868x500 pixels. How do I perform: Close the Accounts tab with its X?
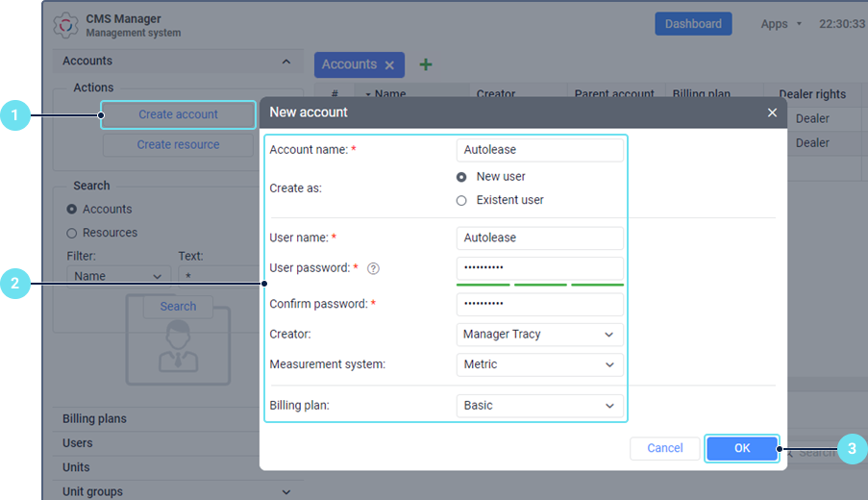click(x=389, y=65)
